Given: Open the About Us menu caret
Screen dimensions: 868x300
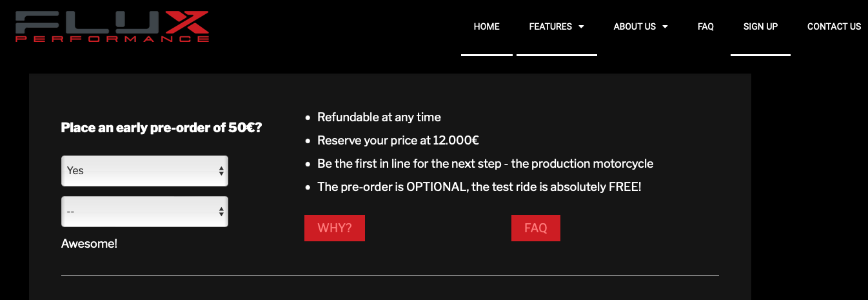Looking at the screenshot, I should coord(665,27).
